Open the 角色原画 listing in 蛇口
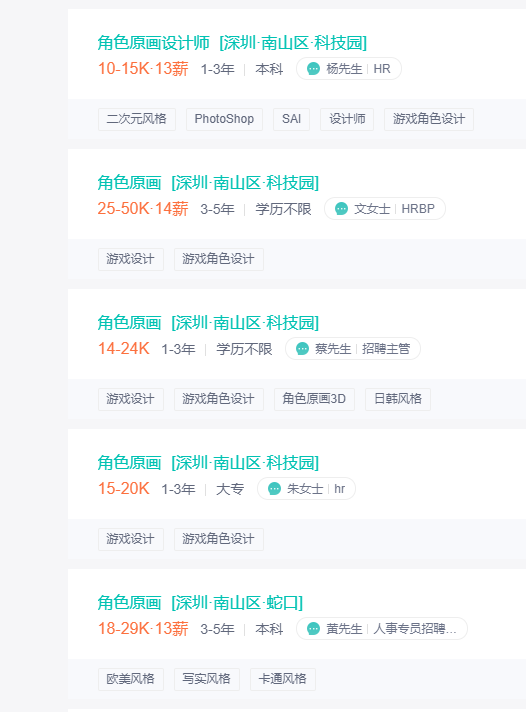This screenshot has height=712, width=526. 200,603
